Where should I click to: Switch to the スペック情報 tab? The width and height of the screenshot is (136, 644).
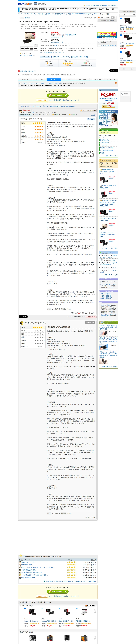coord(39,79)
